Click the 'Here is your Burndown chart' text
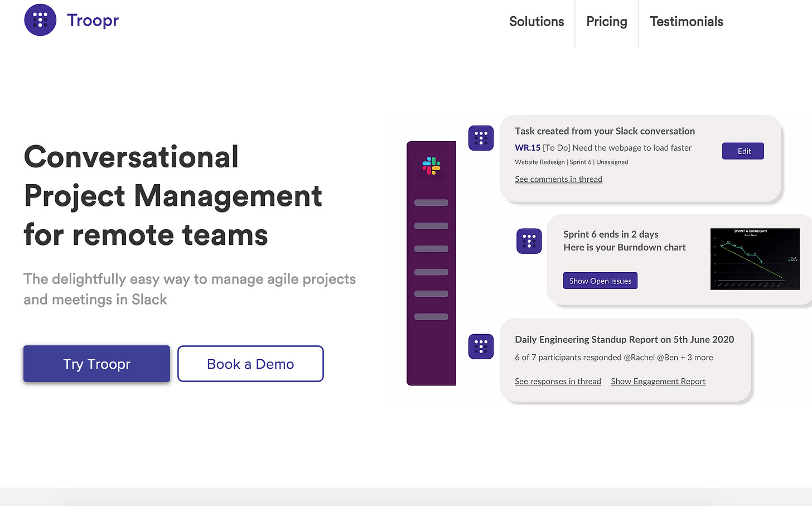The image size is (812, 506). point(625,247)
